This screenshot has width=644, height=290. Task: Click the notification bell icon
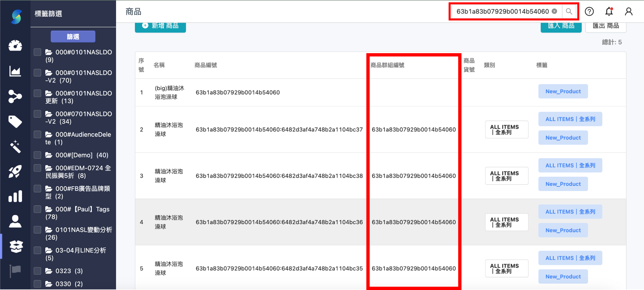[x=609, y=12]
